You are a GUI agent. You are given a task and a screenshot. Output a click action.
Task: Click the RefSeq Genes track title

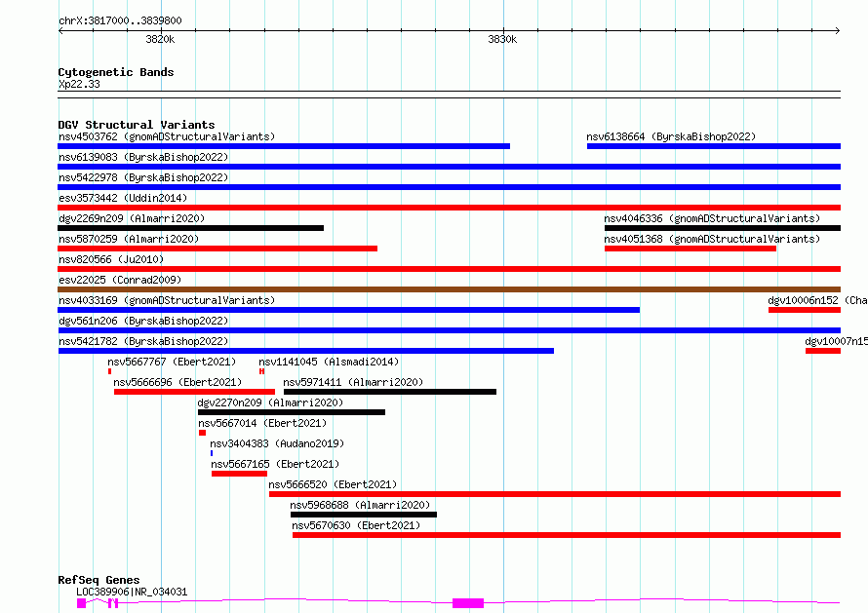pyautogui.click(x=99, y=580)
